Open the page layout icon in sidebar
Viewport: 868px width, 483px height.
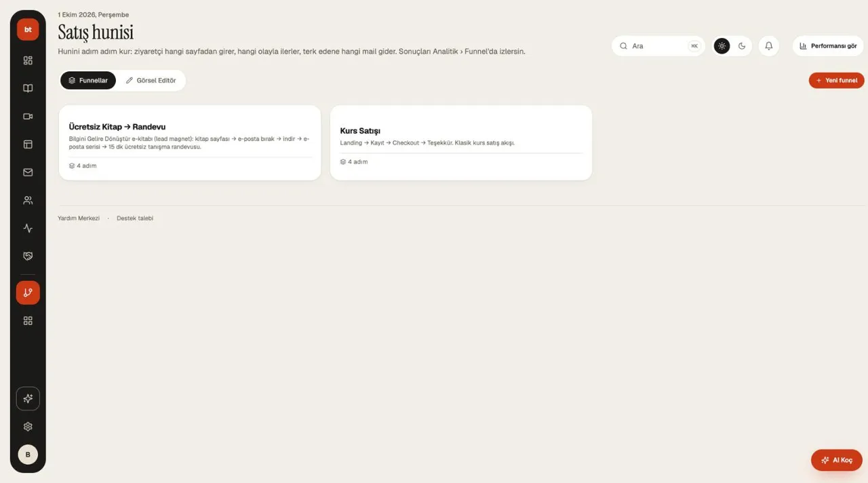coord(28,144)
